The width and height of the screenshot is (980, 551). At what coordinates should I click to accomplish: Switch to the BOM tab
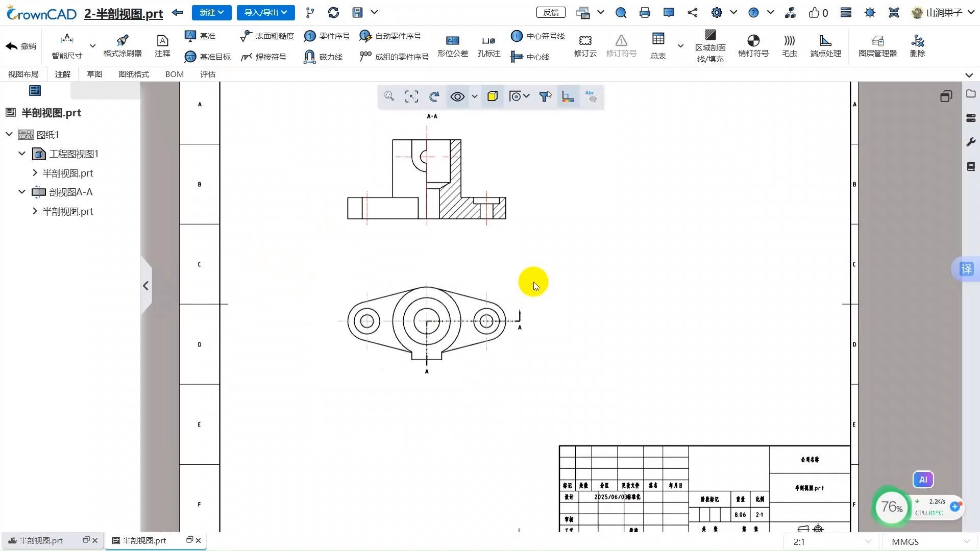tap(174, 74)
